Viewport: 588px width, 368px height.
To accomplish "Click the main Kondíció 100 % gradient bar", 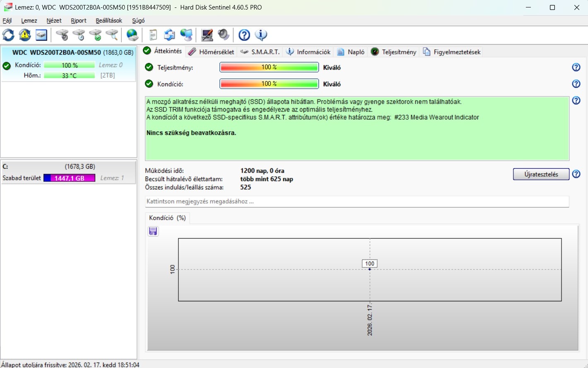I will click(x=269, y=84).
